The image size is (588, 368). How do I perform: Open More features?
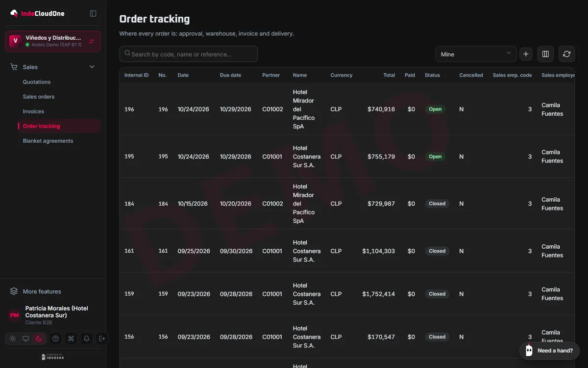tap(42, 291)
